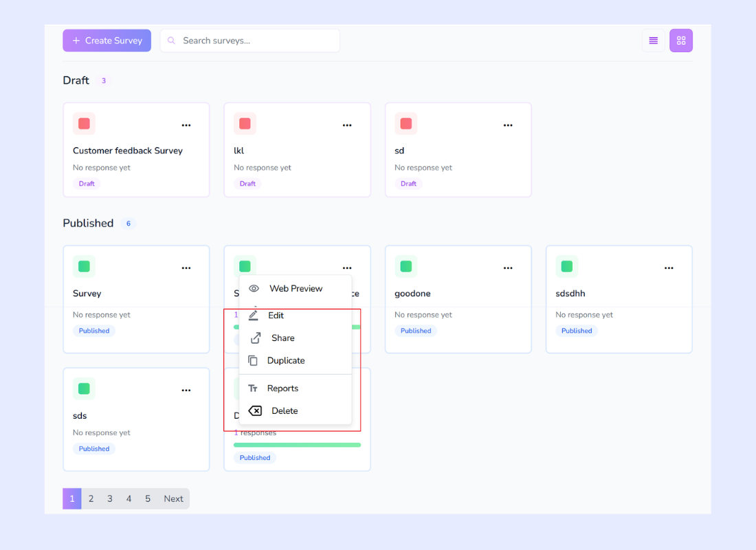Click the Create Survey button

pyautogui.click(x=107, y=41)
